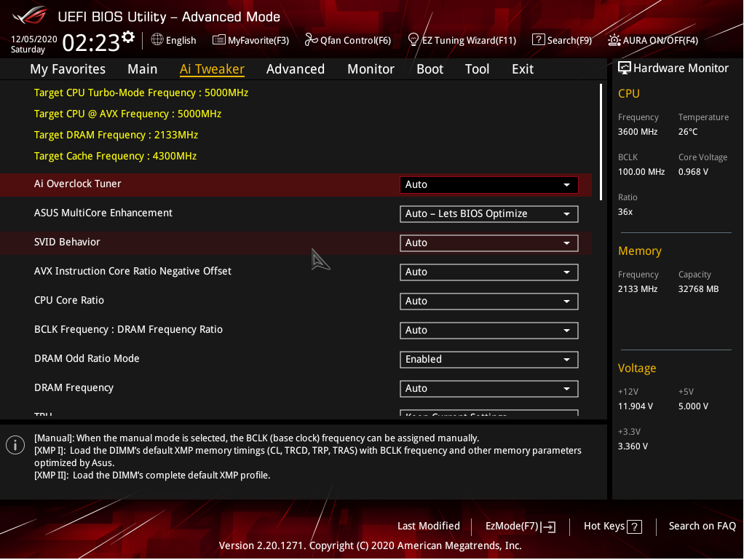Image resolution: width=744 pixels, height=560 pixels.
Task: Click Target DRAM Frequency : 2133MHz text
Action: click(x=116, y=135)
